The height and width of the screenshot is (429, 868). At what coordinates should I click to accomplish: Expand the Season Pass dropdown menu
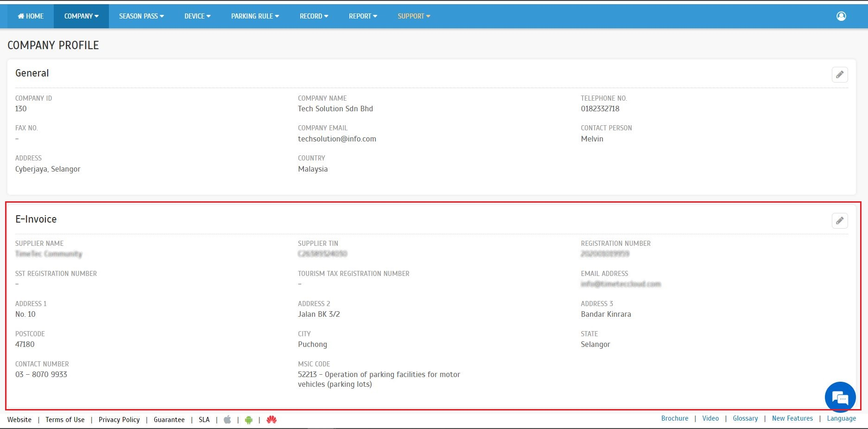[141, 16]
